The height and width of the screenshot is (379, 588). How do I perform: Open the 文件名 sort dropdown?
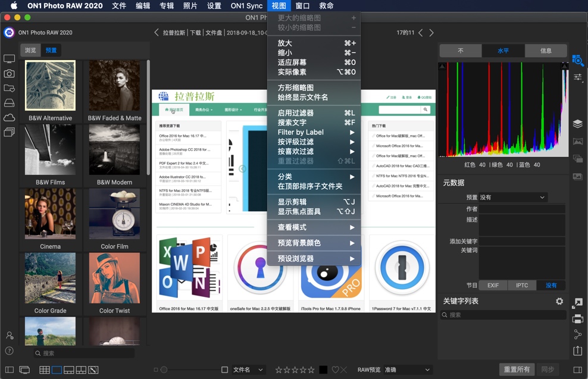point(249,370)
